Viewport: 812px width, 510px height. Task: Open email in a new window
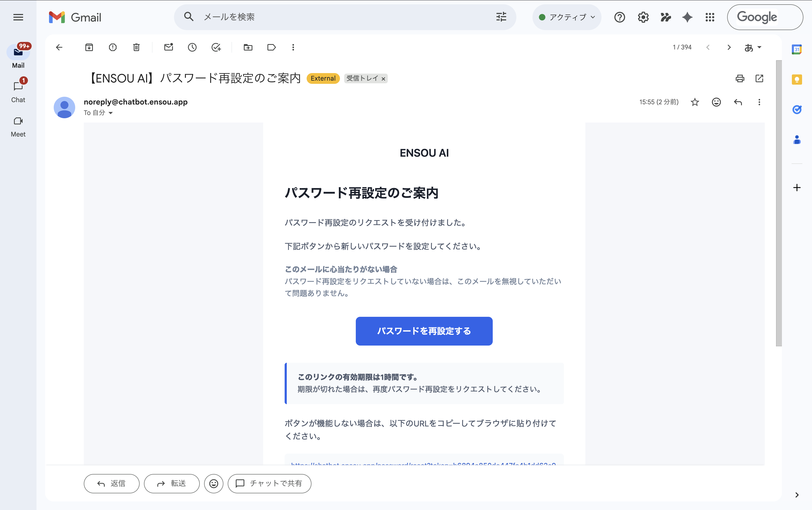759,78
